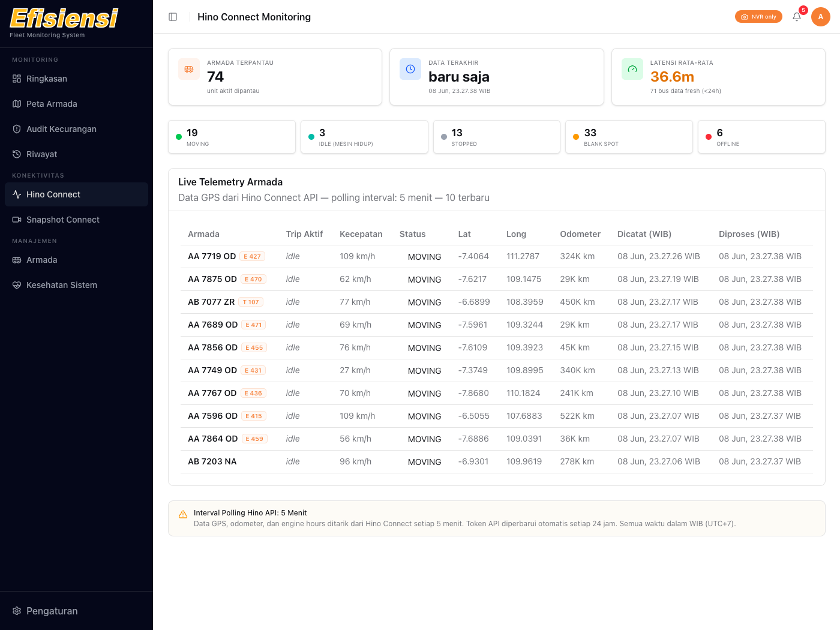Click fleet plate AA 7719 OD
The height and width of the screenshot is (630, 840).
(x=212, y=256)
